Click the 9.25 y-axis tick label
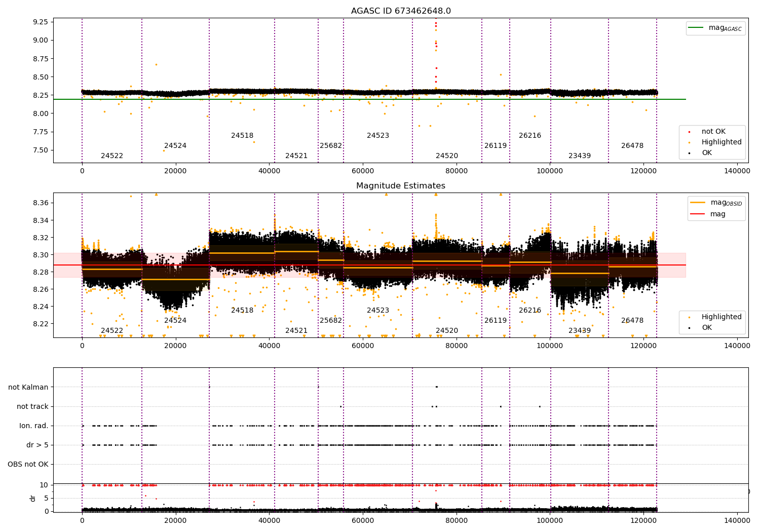This screenshot has width=760, height=532. point(41,22)
